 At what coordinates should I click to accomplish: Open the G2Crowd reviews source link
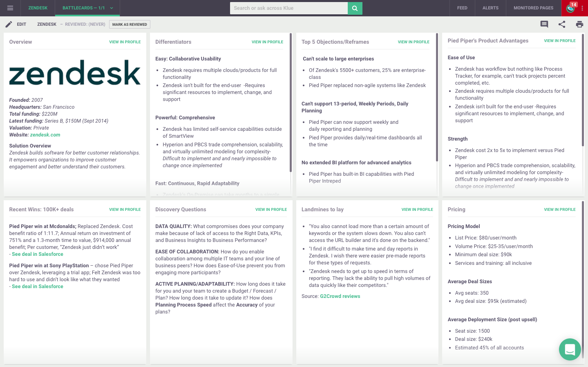click(340, 296)
